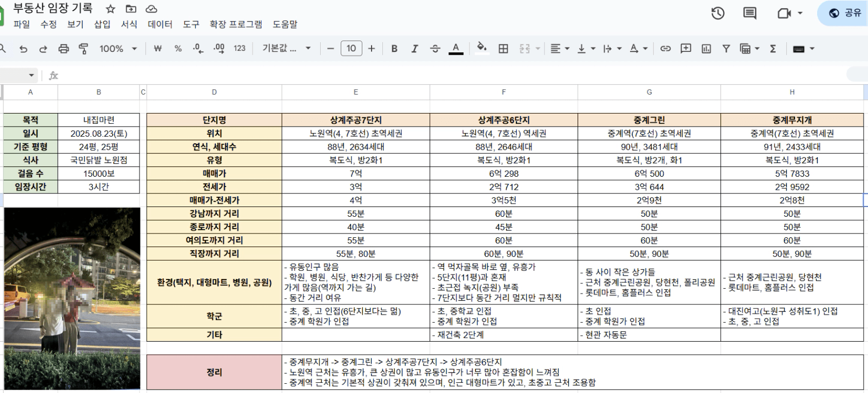Select column H header
This screenshot has height=393, width=868.
click(x=792, y=92)
